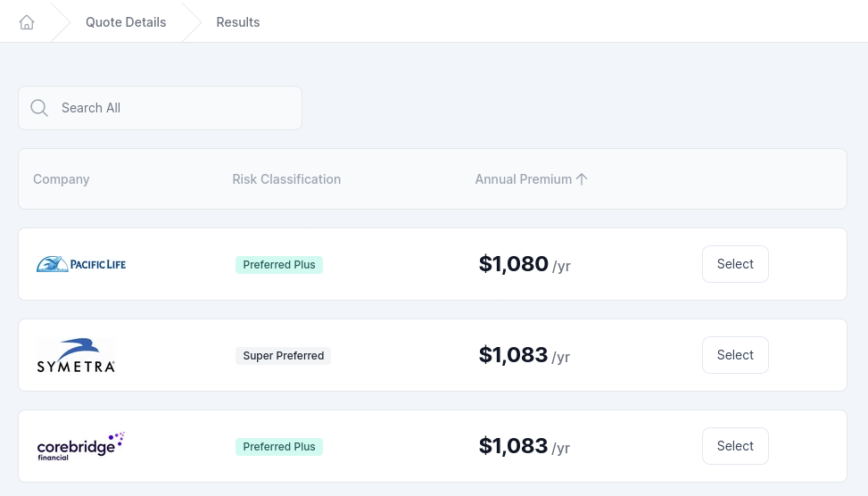The image size is (868, 496).
Task: Open the Quote Details breadcrumb
Action: pyautogui.click(x=126, y=22)
